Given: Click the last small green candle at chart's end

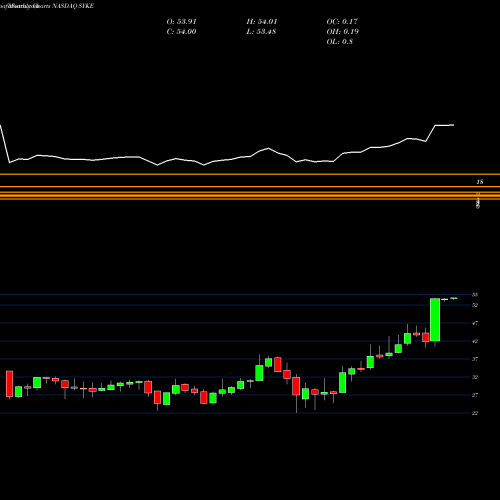Looking at the screenshot, I should pos(454,298).
